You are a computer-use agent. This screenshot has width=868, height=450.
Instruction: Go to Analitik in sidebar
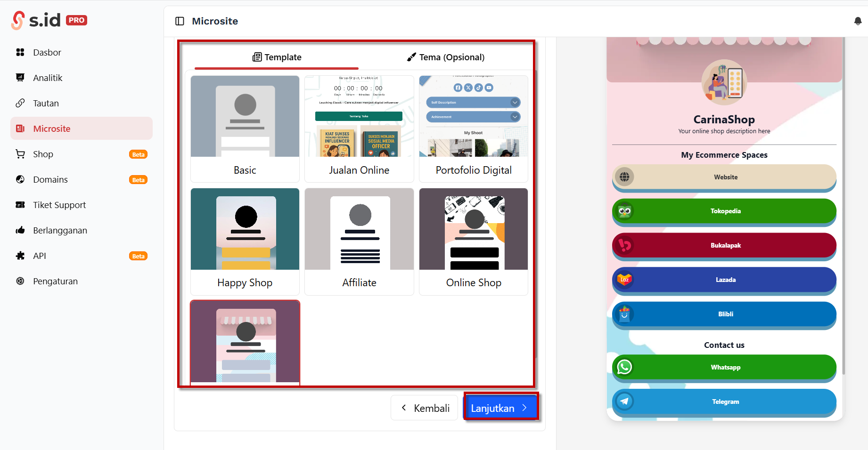48,78
